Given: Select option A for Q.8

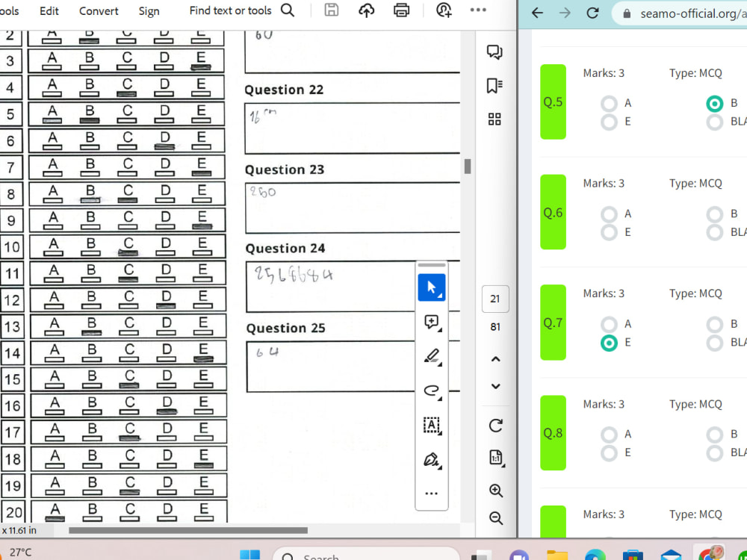Looking at the screenshot, I should 609,435.
